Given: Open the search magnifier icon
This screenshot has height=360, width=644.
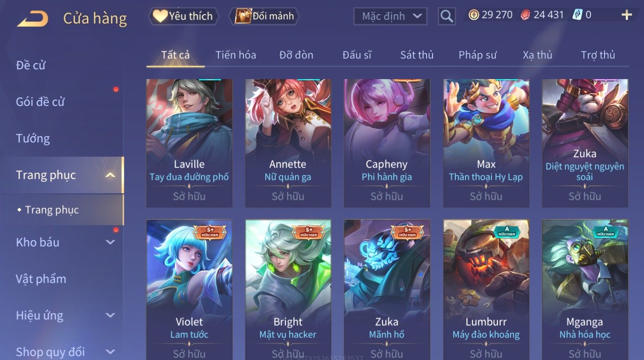Looking at the screenshot, I should point(447,16).
